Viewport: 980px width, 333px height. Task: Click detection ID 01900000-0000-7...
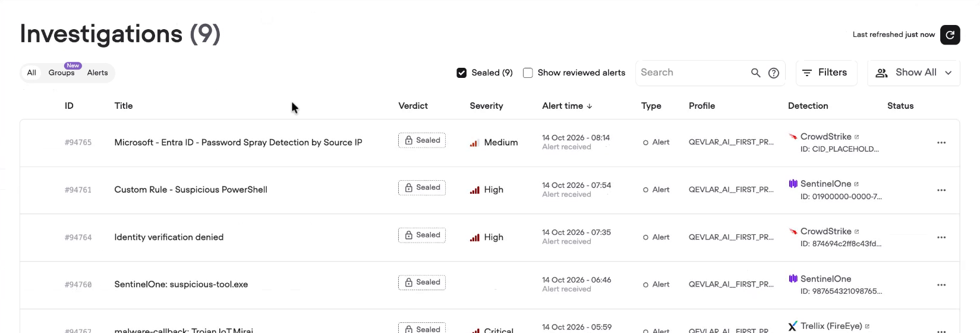point(841,197)
